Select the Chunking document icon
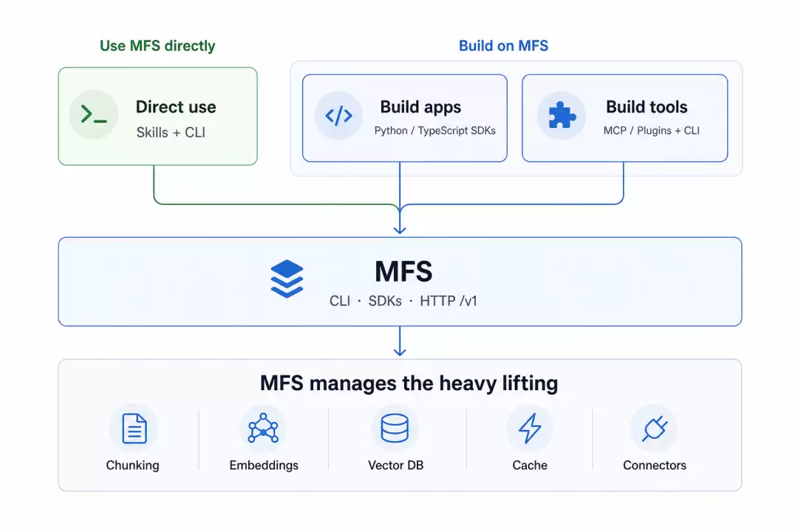798x532 pixels. pyautogui.click(x=134, y=428)
